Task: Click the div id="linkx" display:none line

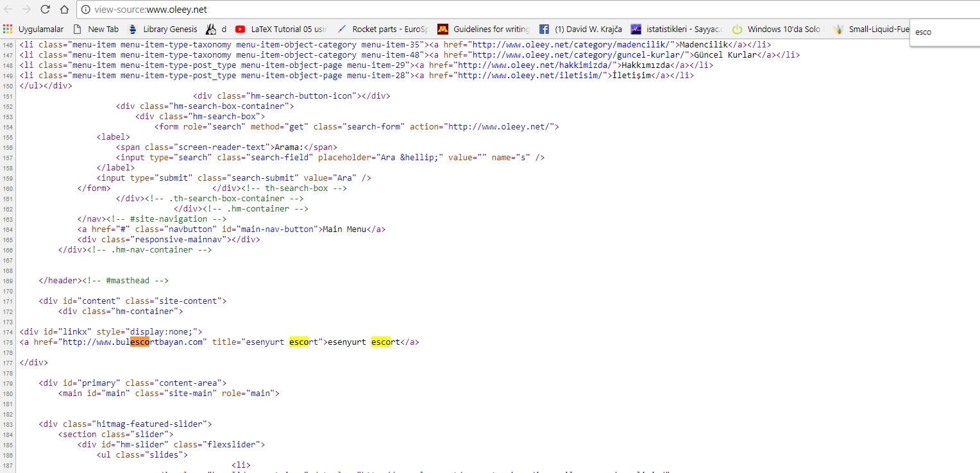Action: coord(111,332)
